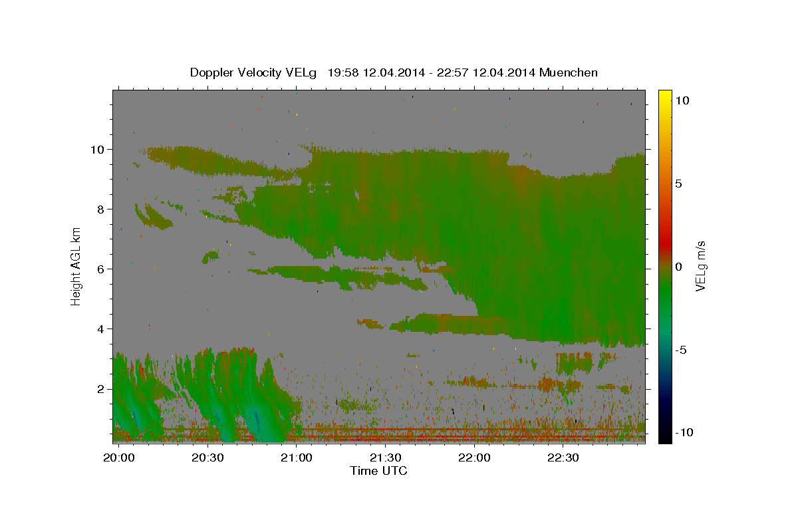Click the 20:30 time tick label
This screenshot has height=532, width=798.
pyautogui.click(x=207, y=458)
